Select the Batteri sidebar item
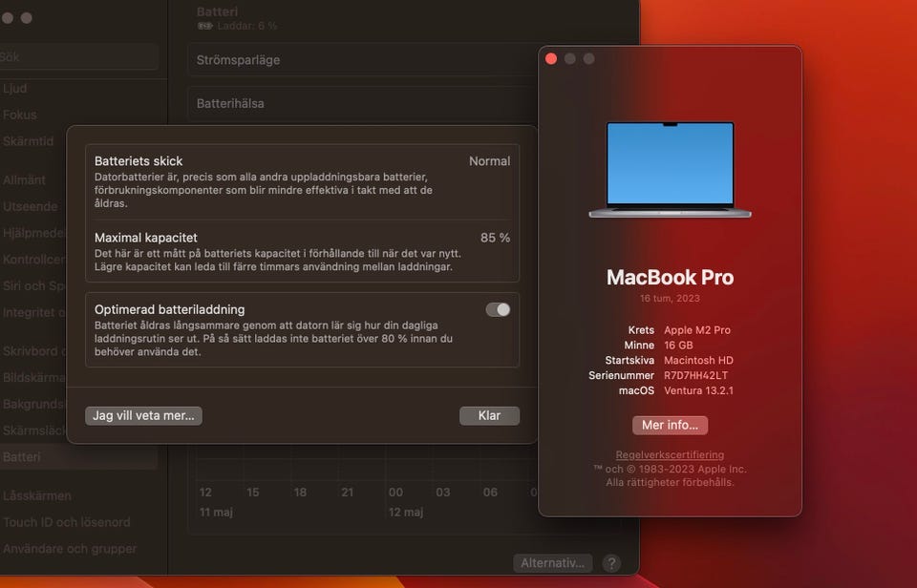Image resolution: width=917 pixels, height=588 pixels. click(78, 457)
